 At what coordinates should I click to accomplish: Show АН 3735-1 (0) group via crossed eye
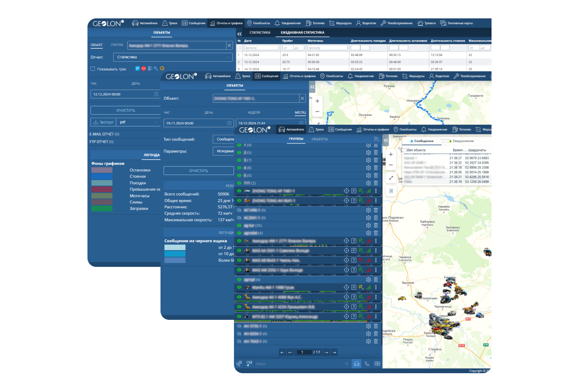pos(239,326)
